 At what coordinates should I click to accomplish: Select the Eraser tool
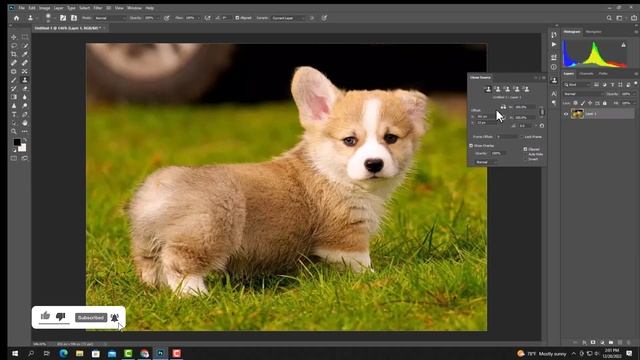[x=25, y=89]
